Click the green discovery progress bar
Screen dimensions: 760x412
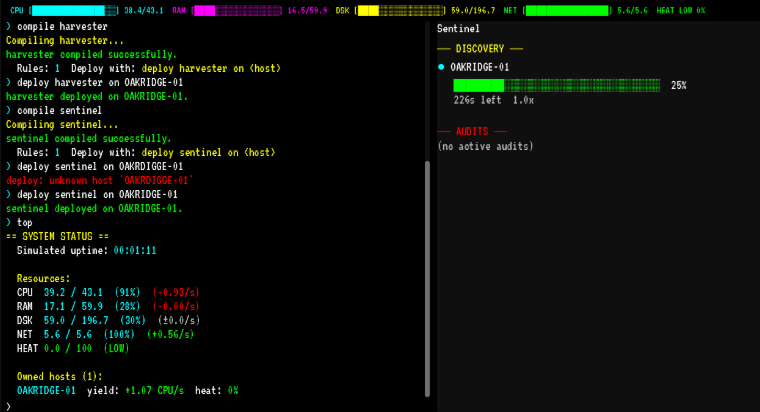[556, 86]
